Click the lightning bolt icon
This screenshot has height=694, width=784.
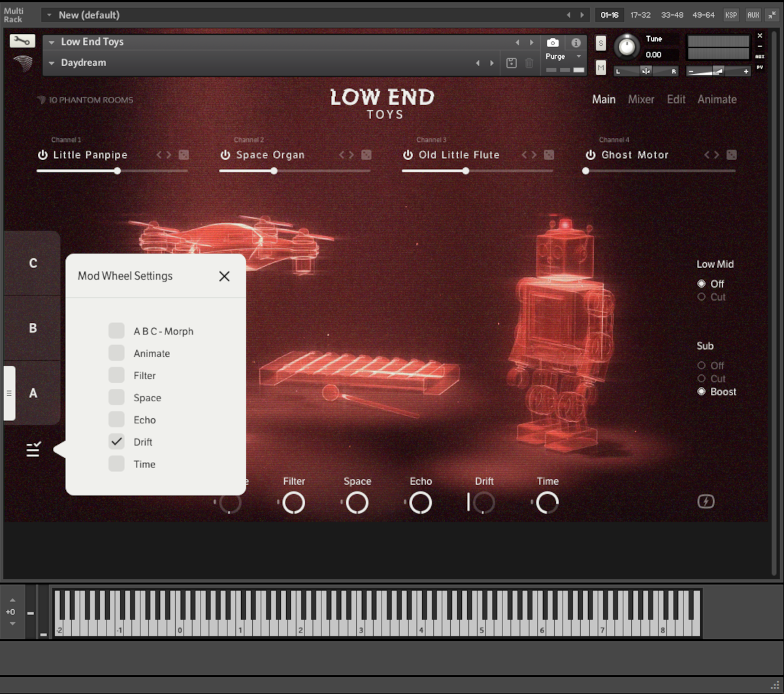(x=706, y=501)
